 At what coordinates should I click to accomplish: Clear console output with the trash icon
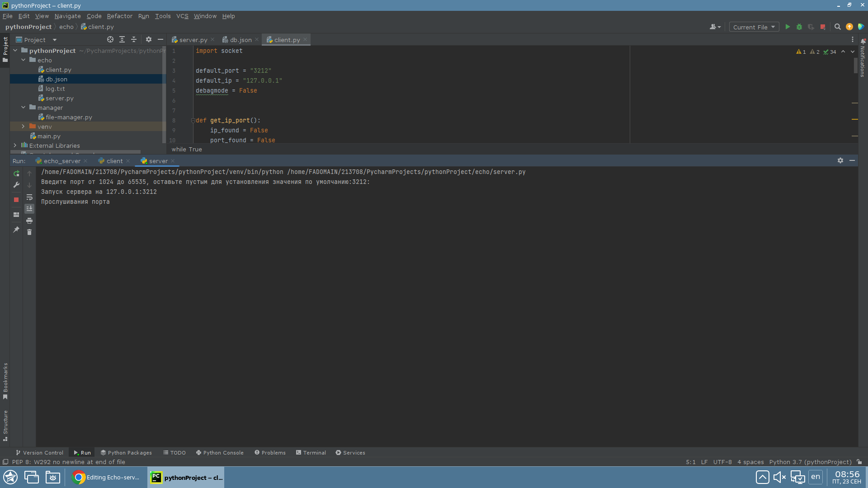tap(29, 232)
